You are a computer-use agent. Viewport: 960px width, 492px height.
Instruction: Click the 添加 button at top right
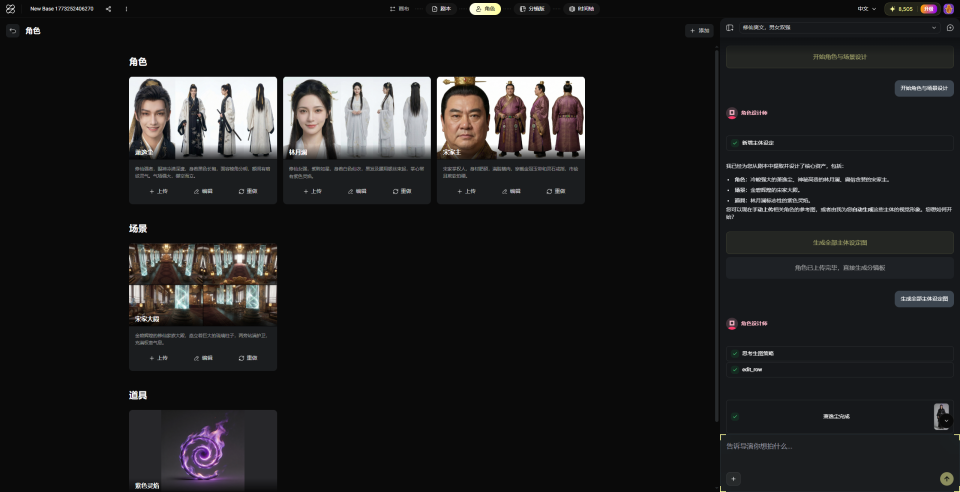(x=699, y=31)
